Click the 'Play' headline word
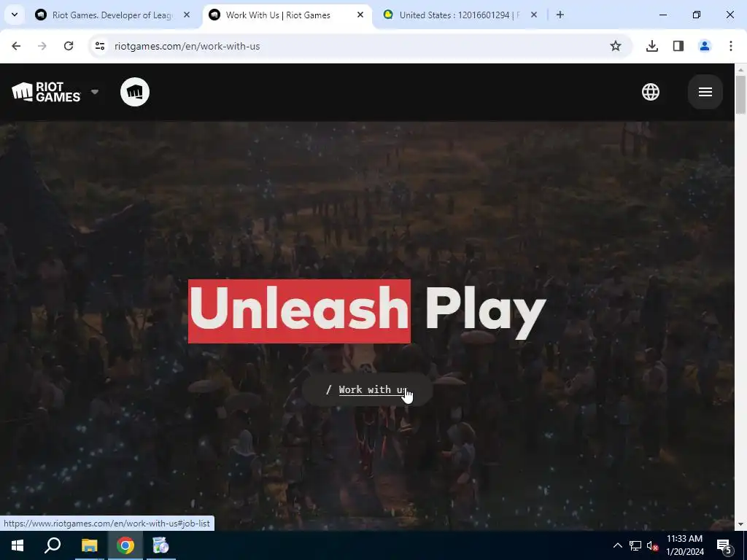 pos(485,312)
